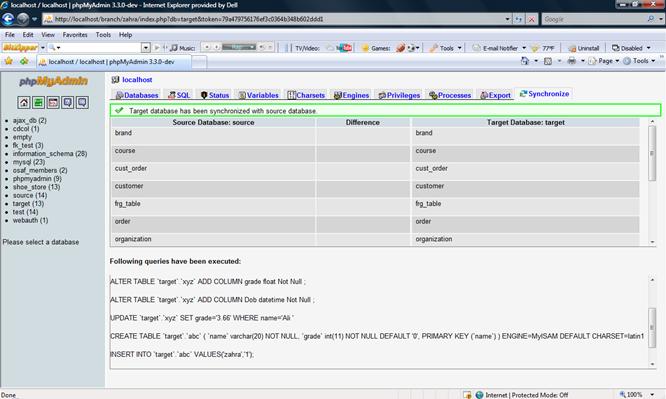The width and height of the screenshot is (666, 399).
Task: Open the address bar history dropdown arrow
Action: pos(507,19)
